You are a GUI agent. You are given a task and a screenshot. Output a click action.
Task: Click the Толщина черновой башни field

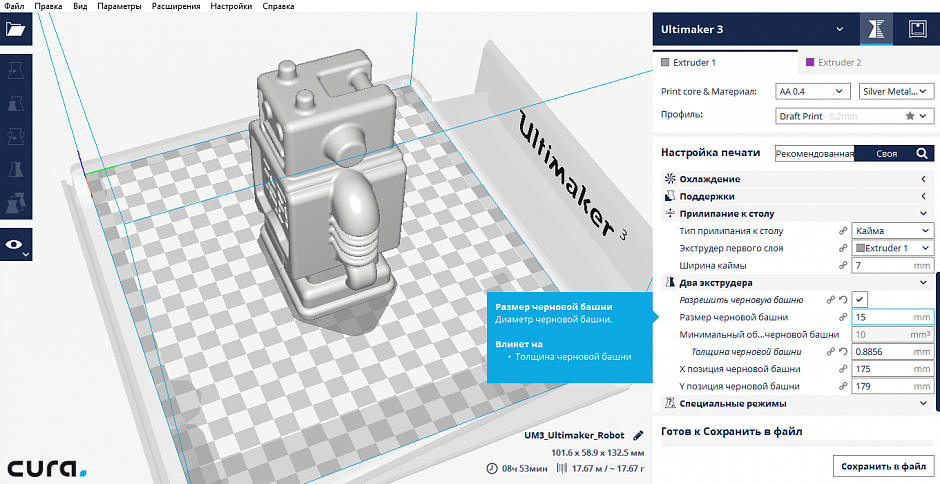click(892, 352)
